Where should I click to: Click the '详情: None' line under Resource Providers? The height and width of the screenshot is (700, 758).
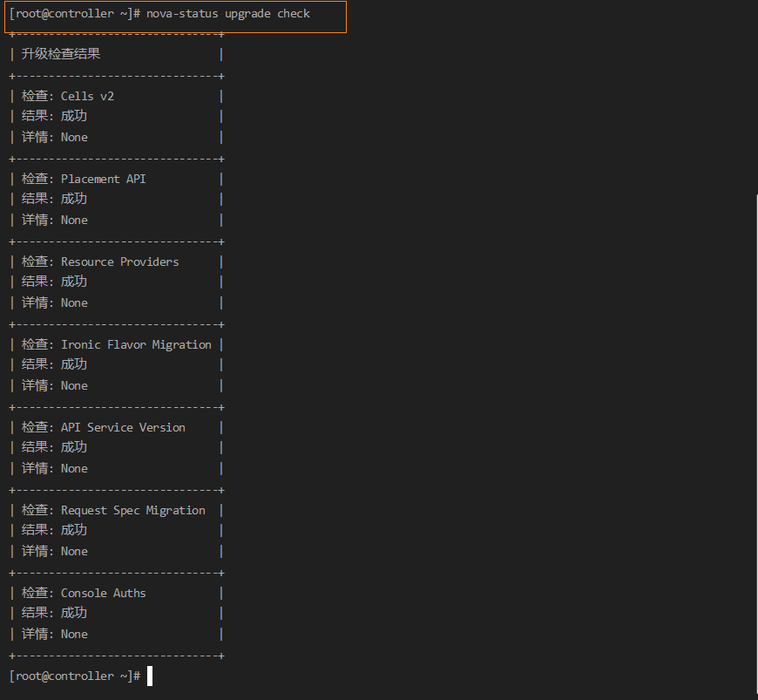point(55,302)
